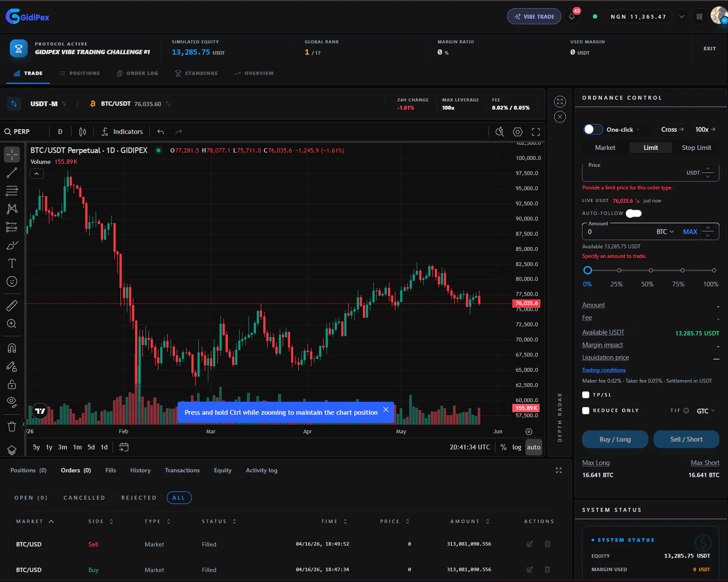Viewport: 728px width, 582px height.
Task: Lock all drawing tools
Action: 12,384
